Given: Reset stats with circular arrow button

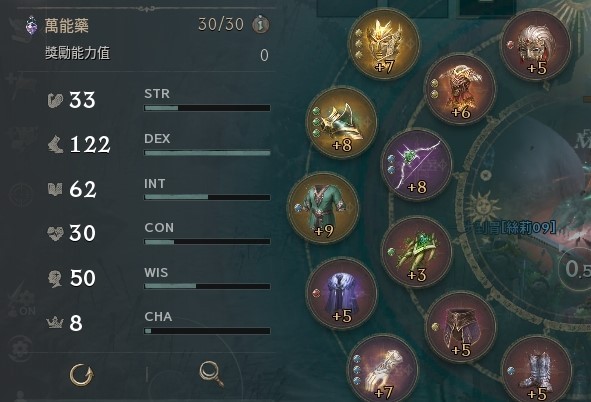Looking at the screenshot, I should coord(81,375).
